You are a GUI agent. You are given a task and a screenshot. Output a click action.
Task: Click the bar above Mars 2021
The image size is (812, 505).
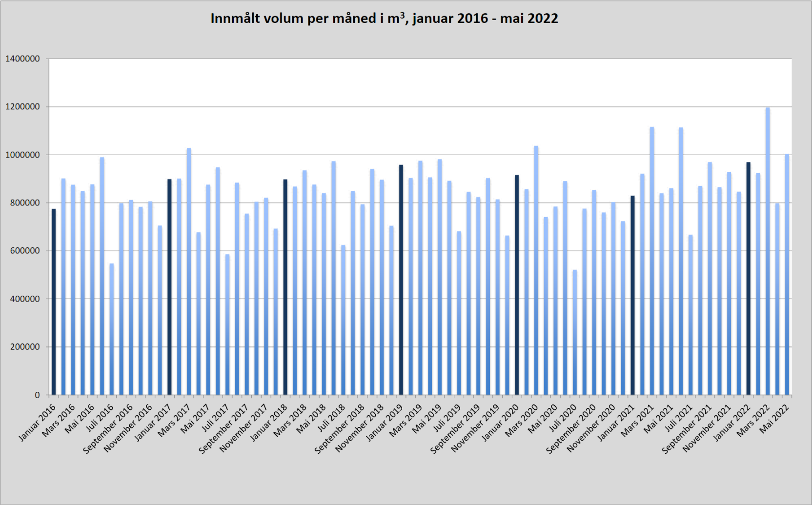652,261
